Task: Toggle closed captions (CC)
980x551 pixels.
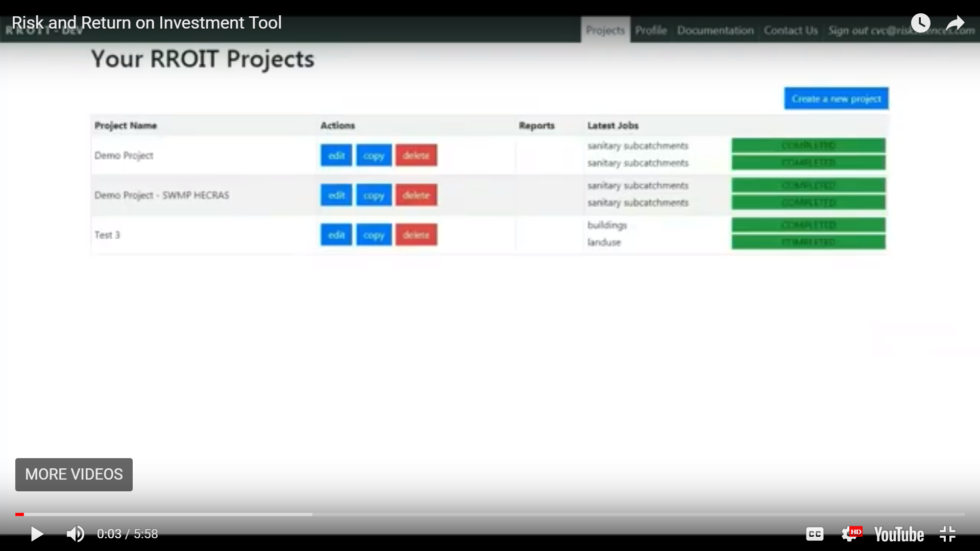Action: [815, 534]
